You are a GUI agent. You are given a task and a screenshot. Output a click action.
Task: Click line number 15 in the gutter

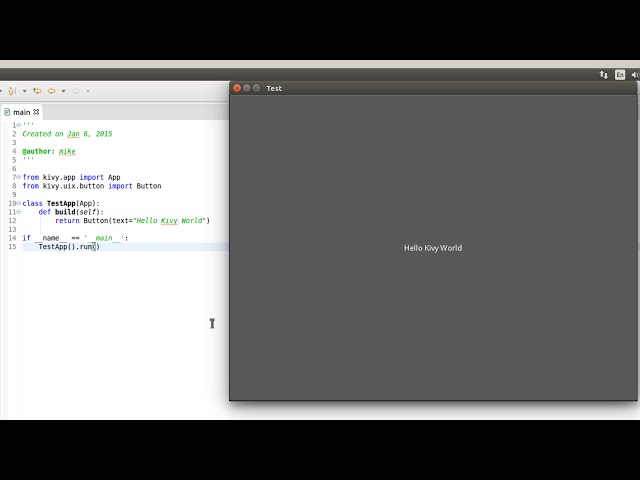pos(12,247)
